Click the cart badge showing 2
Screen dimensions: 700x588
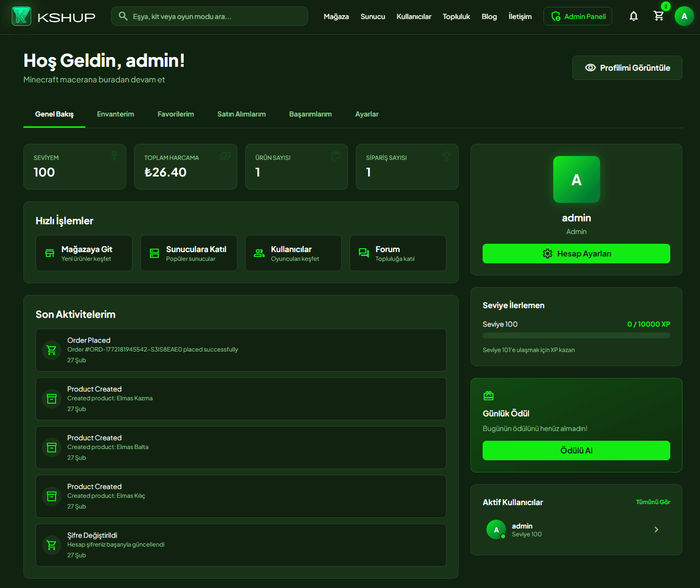[665, 6]
